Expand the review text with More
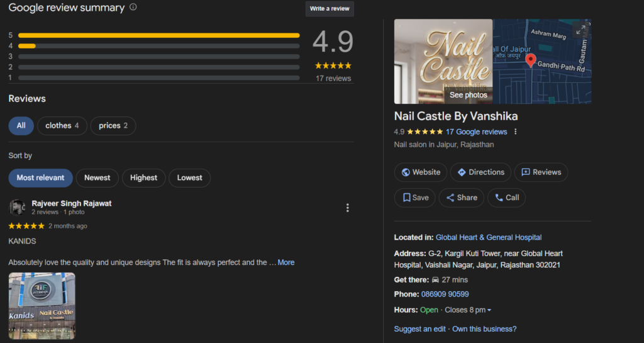Screen dimensions: 644x343 coord(286,262)
